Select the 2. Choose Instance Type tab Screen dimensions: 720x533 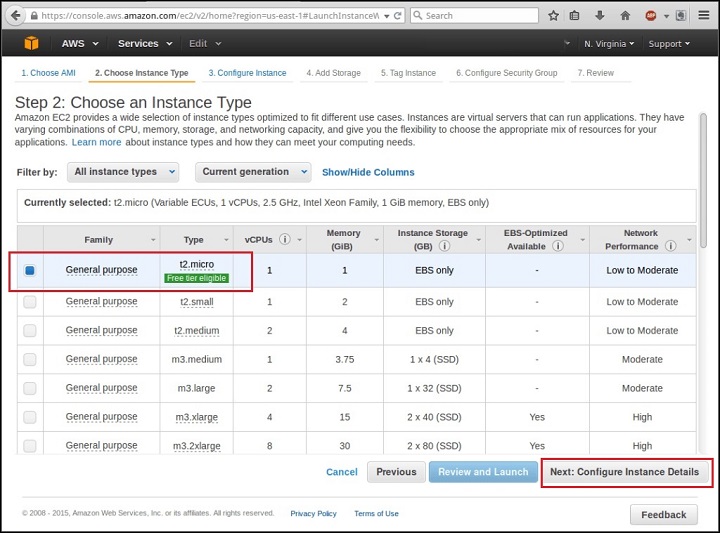(x=141, y=73)
